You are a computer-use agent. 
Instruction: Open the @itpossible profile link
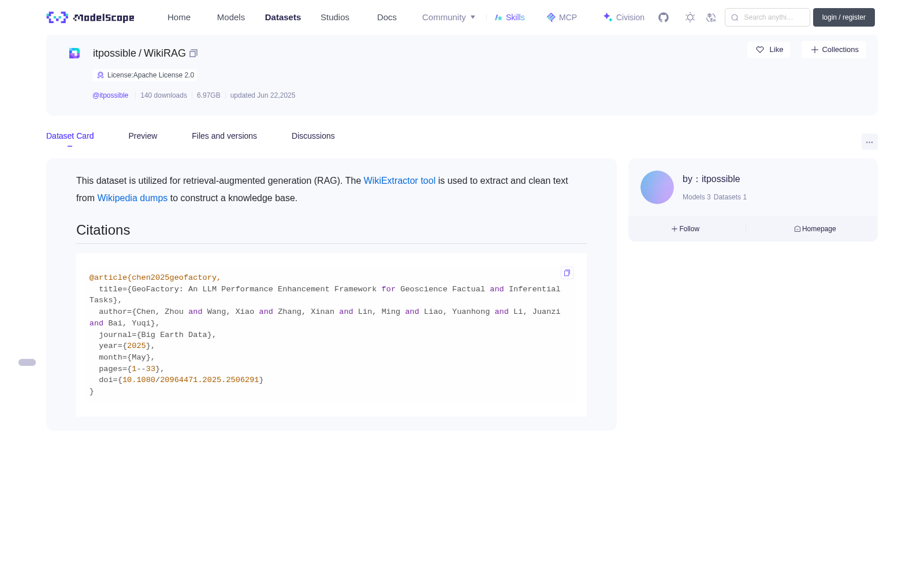click(x=110, y=95)
